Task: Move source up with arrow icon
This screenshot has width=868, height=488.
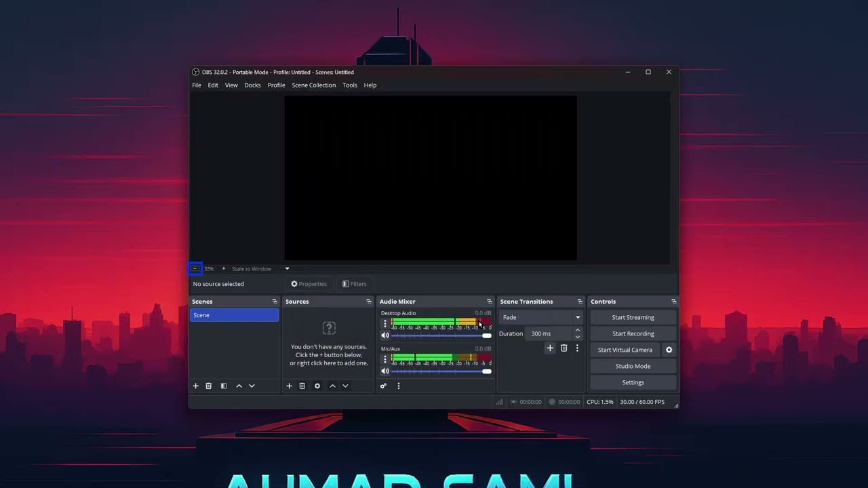Action: click(x=332, y=386)
